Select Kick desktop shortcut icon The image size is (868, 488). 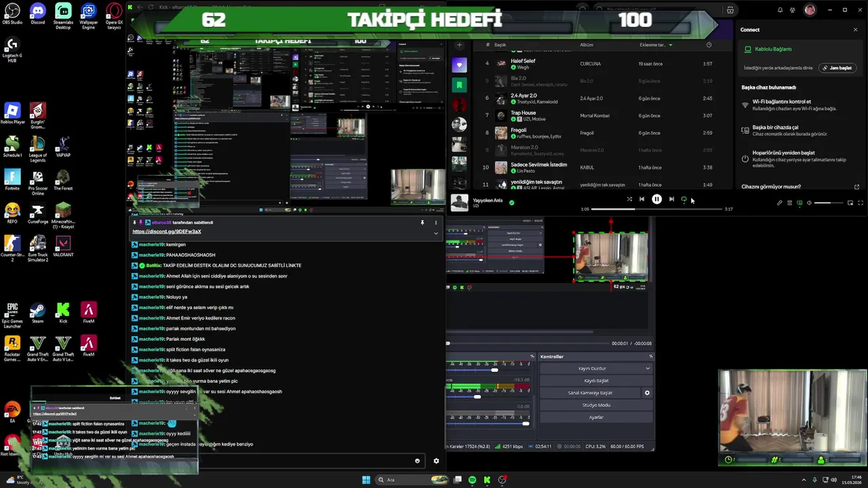(x=63, y=312)
